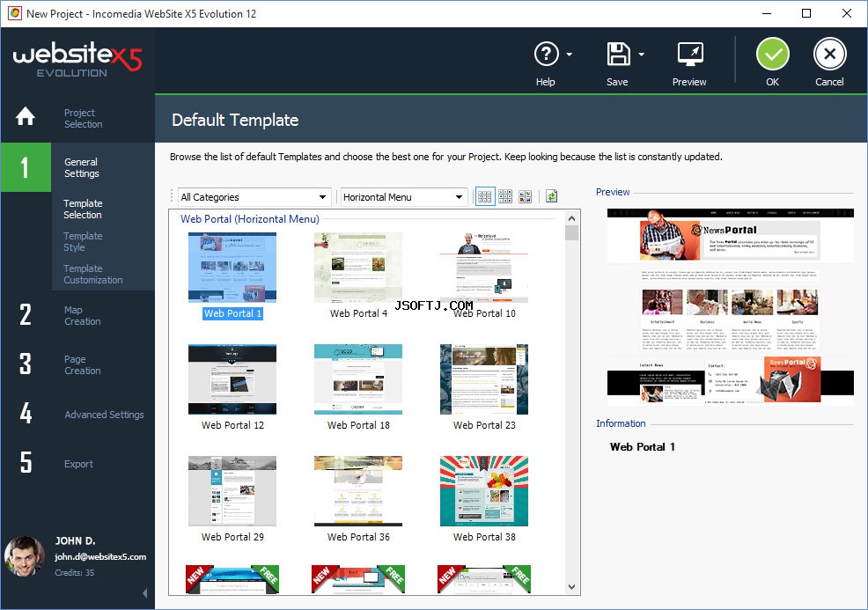Pick the Web Portal 29 template

point(232,491)
